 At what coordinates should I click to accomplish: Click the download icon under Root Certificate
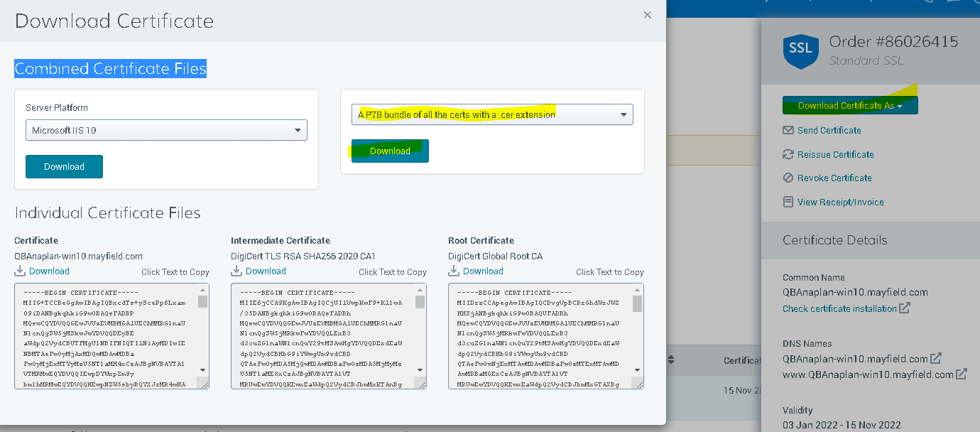[454, 271]
